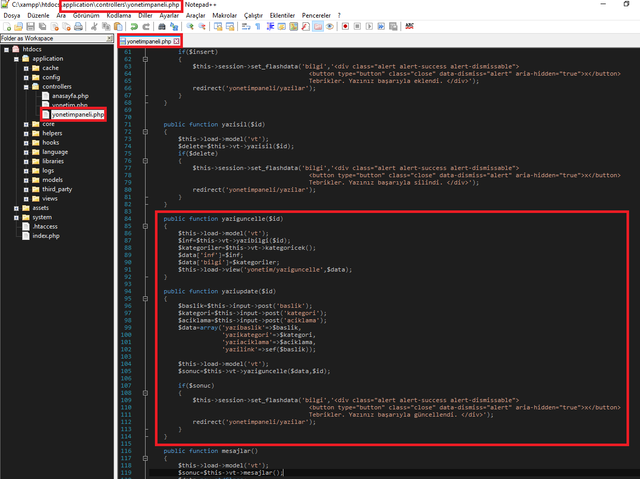Screen dimensions: 640x479
Task: Stop macro recording with the square icon
Action: coord(357,27)
